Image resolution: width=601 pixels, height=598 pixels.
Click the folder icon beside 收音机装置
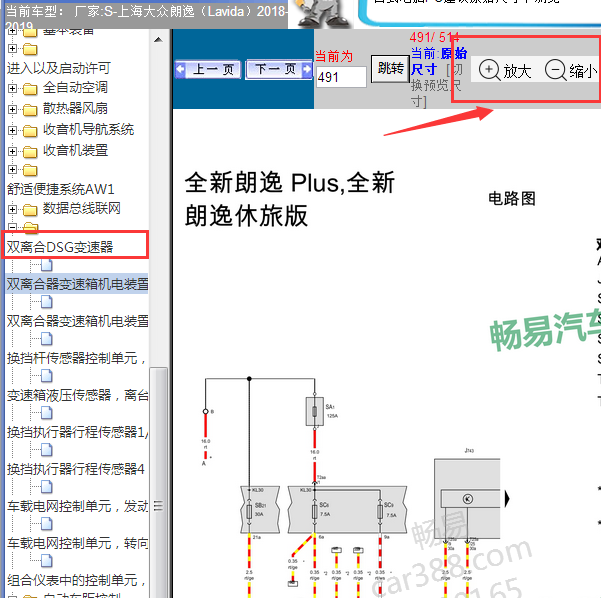coord(30,151)
